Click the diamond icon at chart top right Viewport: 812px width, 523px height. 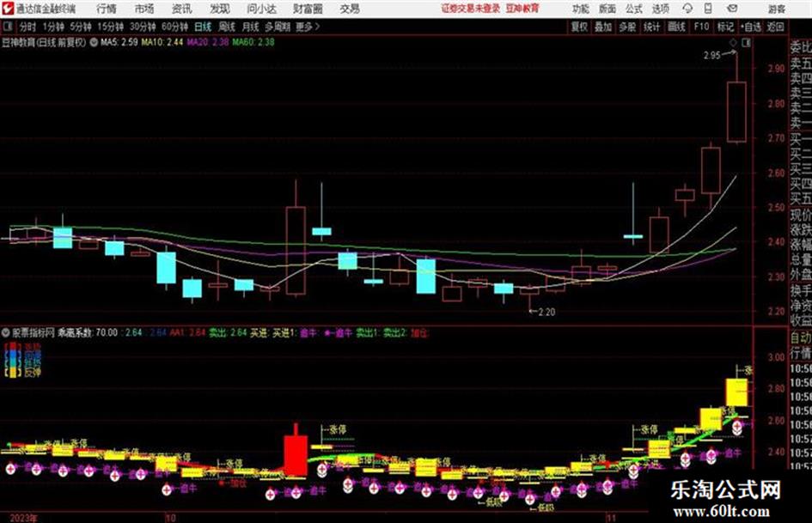733,43
